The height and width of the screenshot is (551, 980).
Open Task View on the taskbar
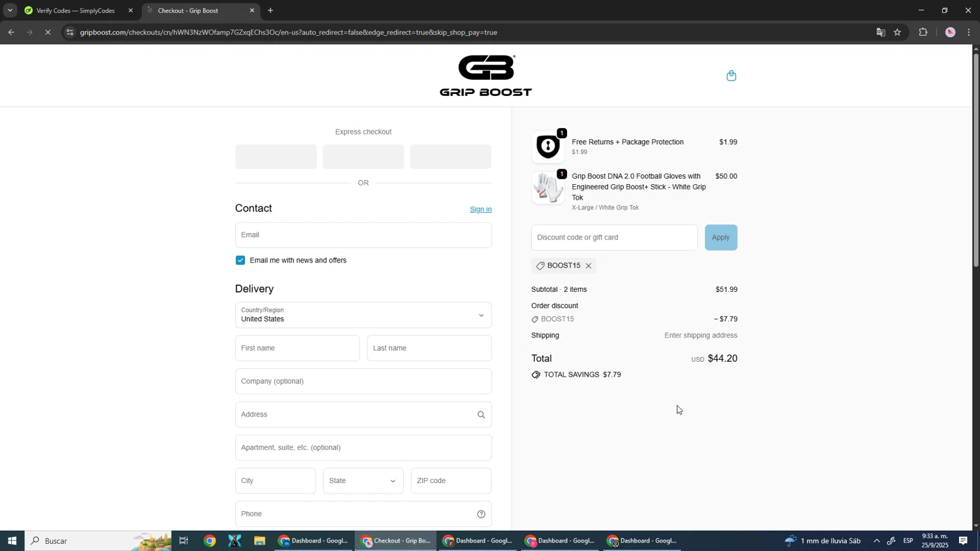pyautogui.click(x=184, y=541)
